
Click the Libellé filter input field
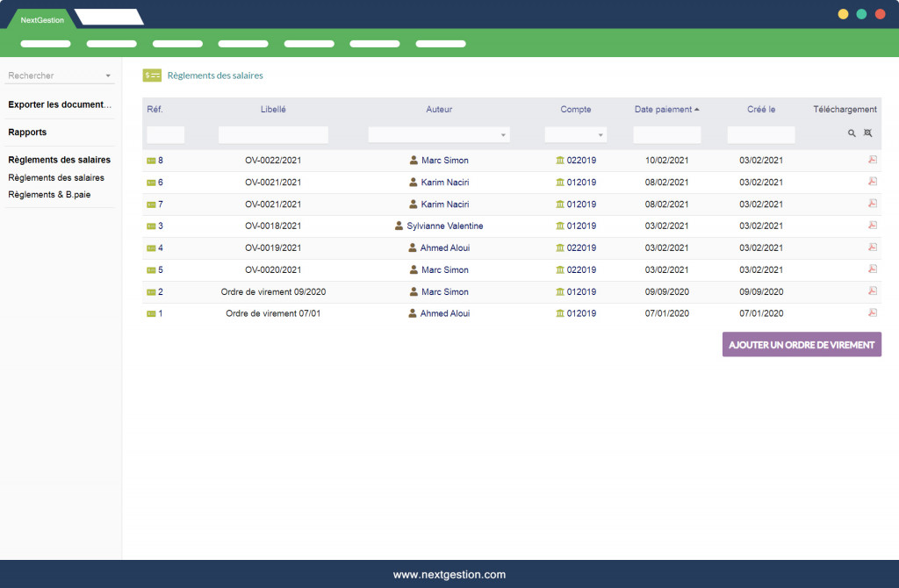click(x=273, y=135)
